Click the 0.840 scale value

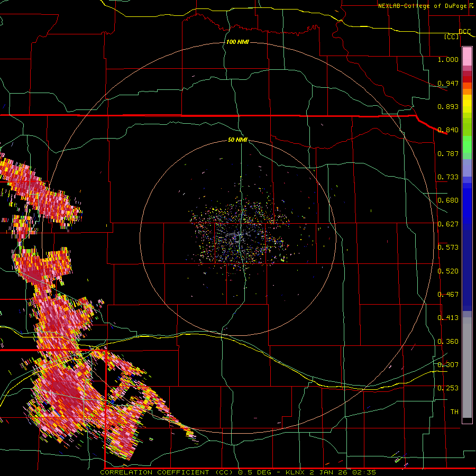click(x=448, y=130)
